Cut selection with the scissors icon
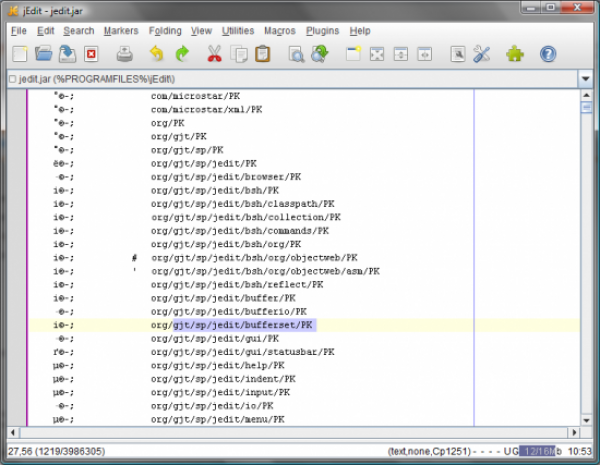 pyautogui.click(x=214, y=54)
